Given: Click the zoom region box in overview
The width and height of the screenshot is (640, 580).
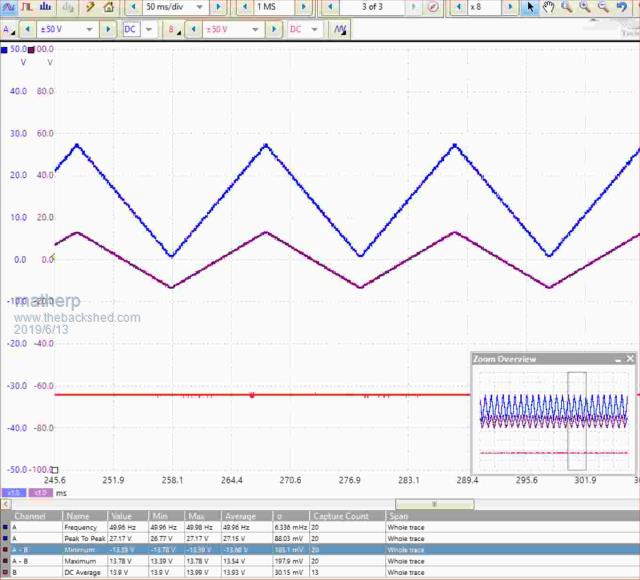Looking at the screenshot, I should click(x=577, y=421).
